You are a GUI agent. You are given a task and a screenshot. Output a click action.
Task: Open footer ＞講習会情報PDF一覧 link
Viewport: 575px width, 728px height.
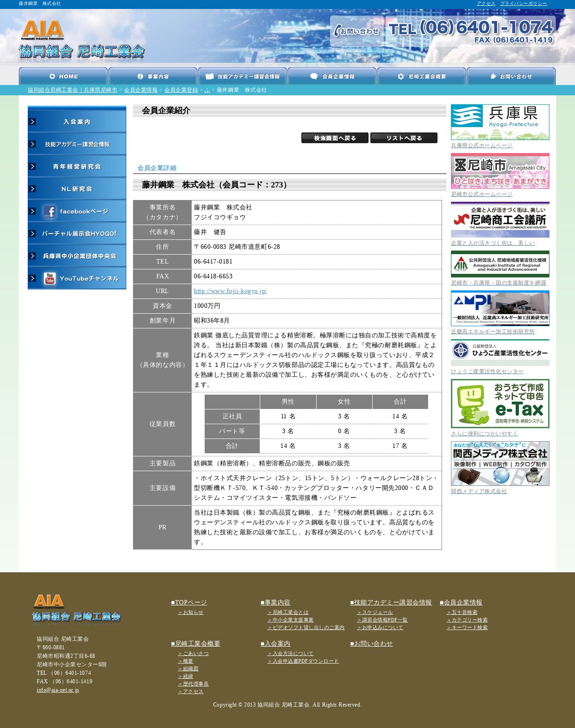point(382,620)
